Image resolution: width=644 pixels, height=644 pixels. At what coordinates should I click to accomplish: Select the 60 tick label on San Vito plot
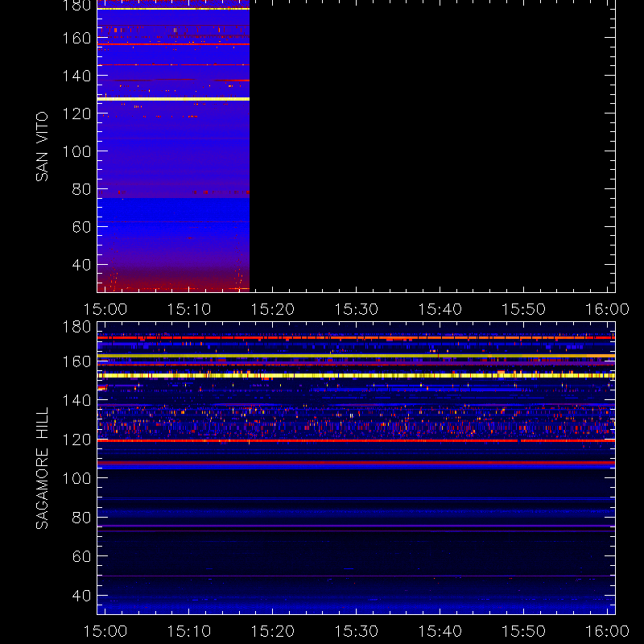(81, 227)
